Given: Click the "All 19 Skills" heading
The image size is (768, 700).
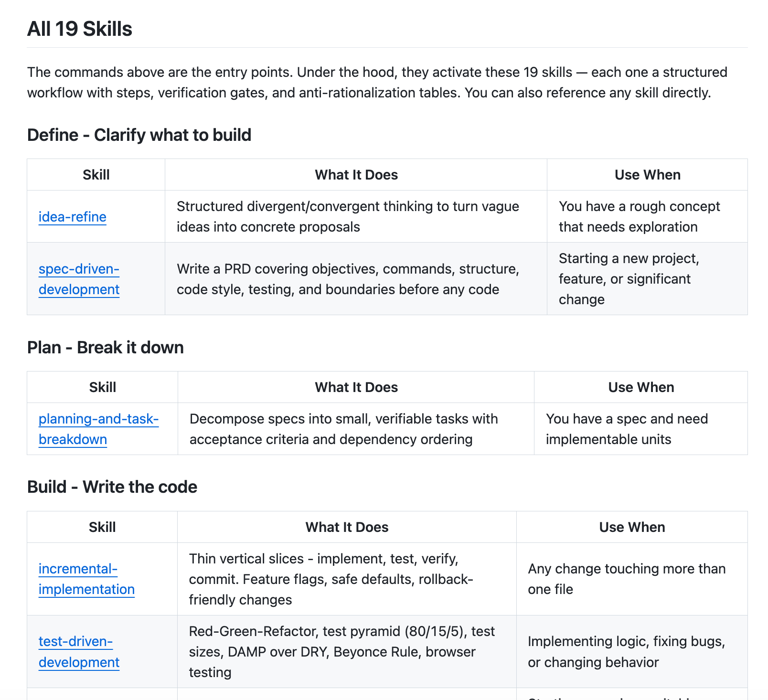Looking at the screenshot, I should 80,29.
